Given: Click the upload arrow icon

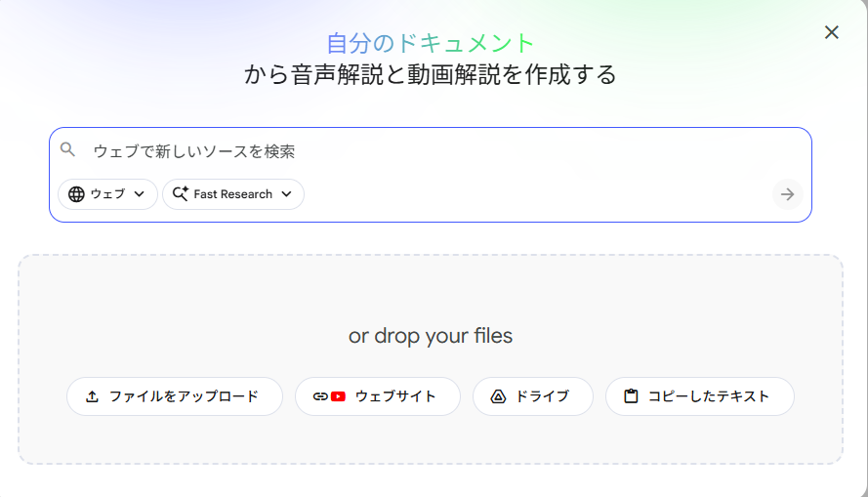Looking at the screenshot, I should coord(93,396).
